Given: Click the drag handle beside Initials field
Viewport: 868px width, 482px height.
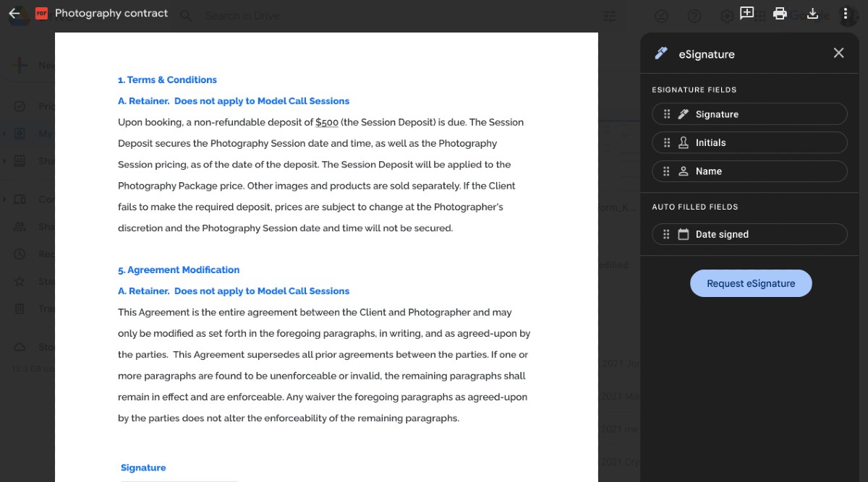Looking at the screenshot, I should (x=667, y=142).
